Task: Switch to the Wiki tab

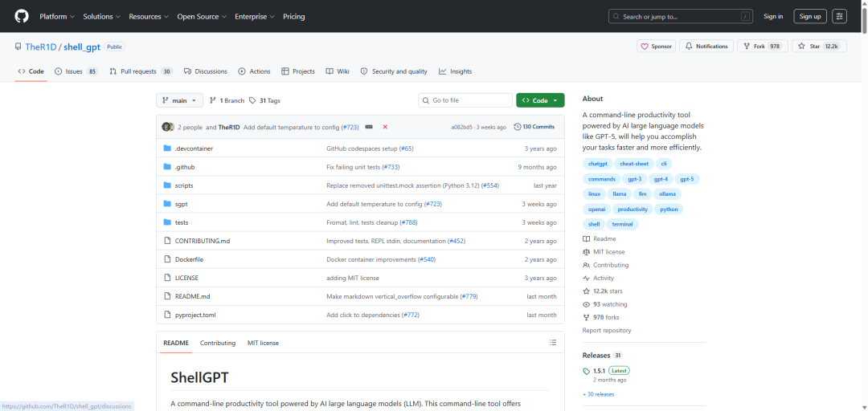Action: 338,71
